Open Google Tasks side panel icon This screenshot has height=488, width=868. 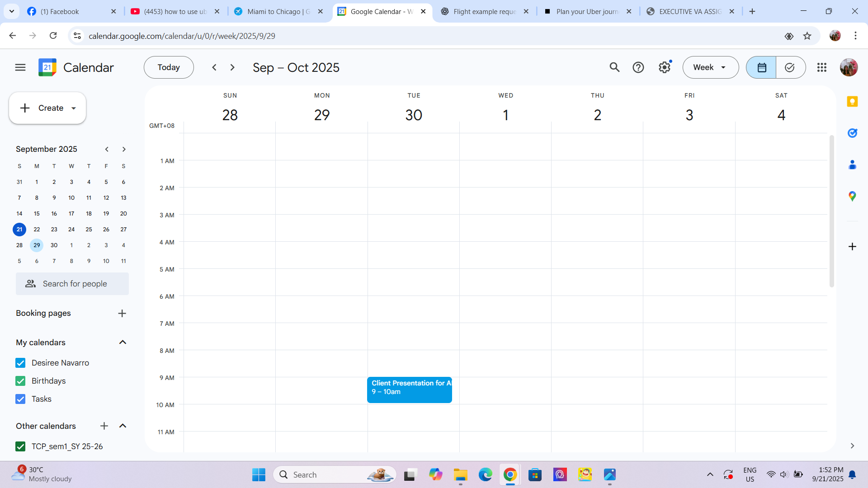[852, 133]
